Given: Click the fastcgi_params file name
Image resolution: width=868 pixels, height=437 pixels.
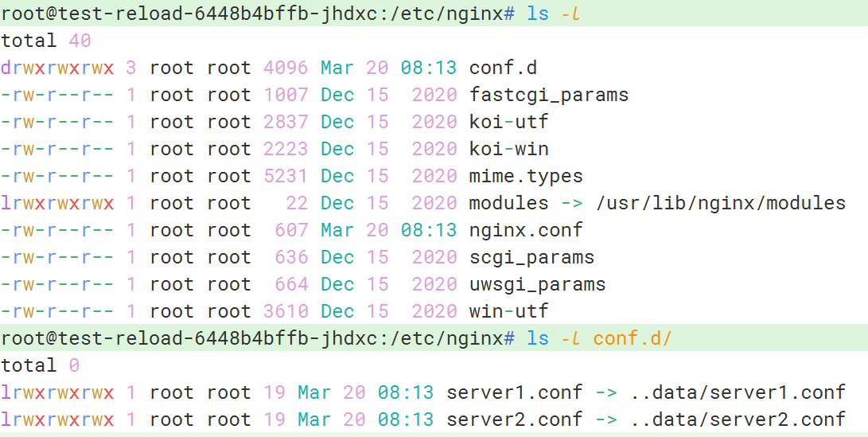Looking at the screenshot, I should click(549, 95).
